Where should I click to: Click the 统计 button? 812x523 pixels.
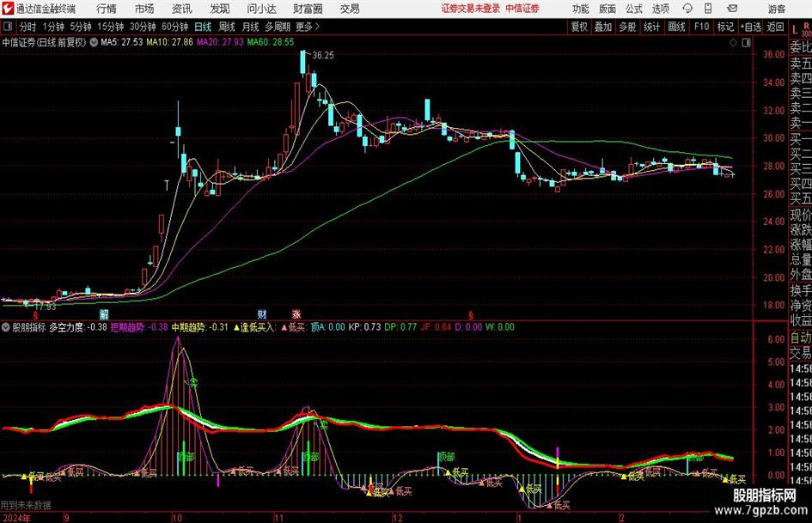point(652,27)
